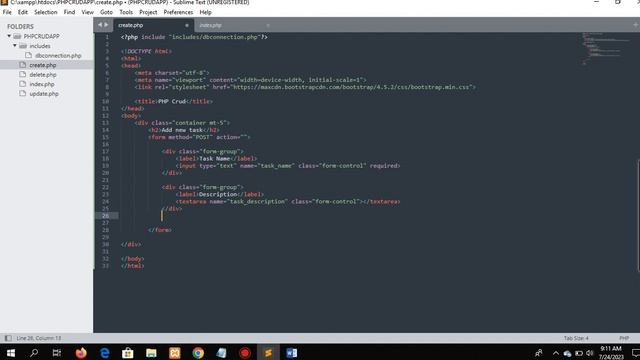Open the red screen recorder taskbar icon
The image size is (640, 360).
[245, 353]
